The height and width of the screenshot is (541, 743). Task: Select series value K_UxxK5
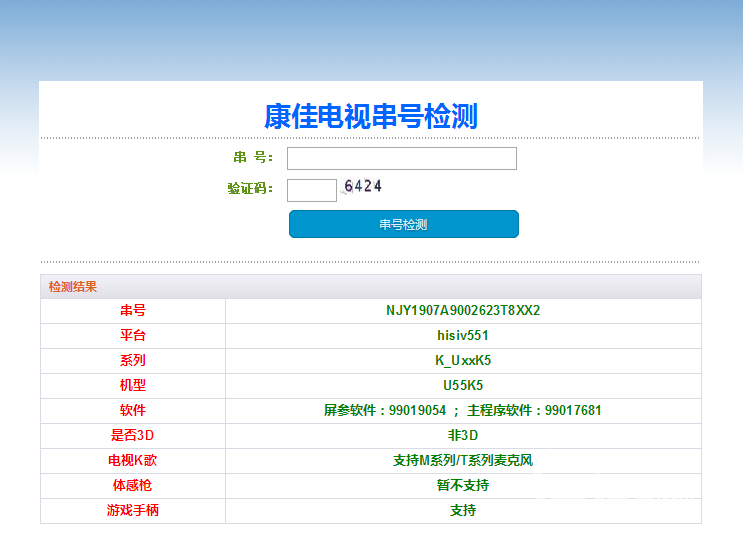pos(463,361)
